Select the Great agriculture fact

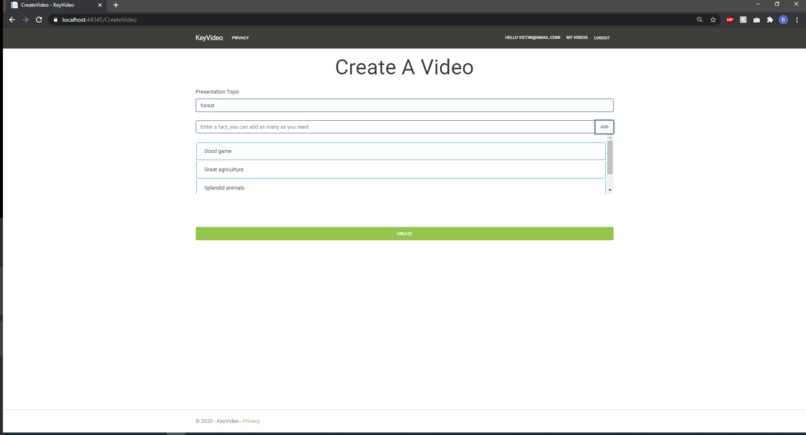coord(400,169)
